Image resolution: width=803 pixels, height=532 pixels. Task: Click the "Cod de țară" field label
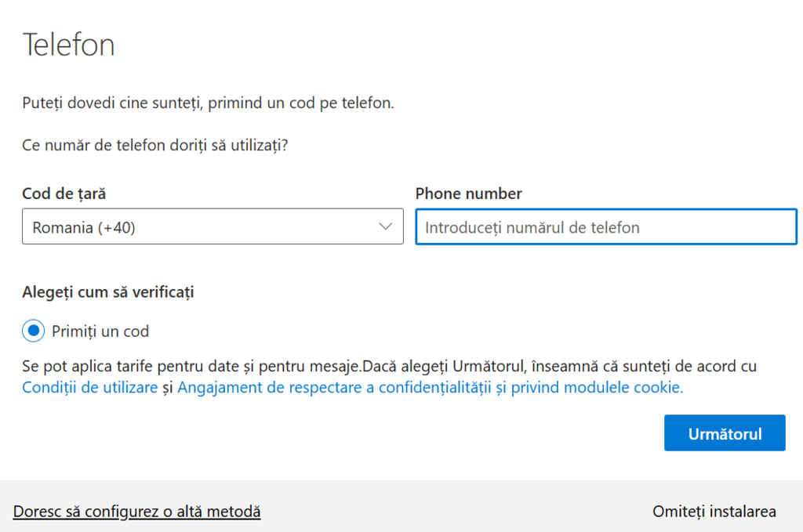[x=64, y=194]
